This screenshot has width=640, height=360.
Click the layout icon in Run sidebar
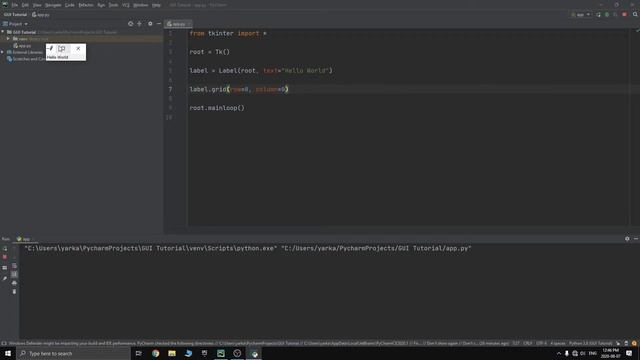(5, 268)
